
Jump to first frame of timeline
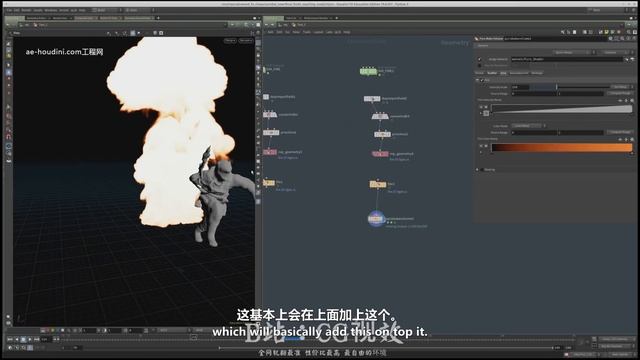[x=10, y=339]
